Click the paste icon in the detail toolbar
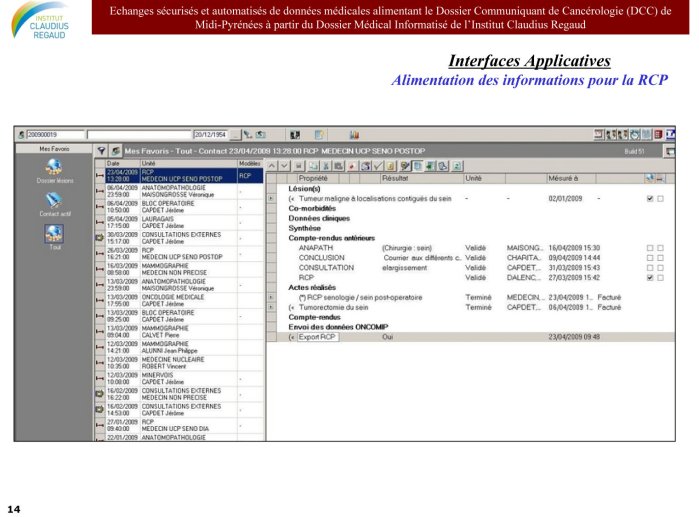Image resolution: width=699 pixels, height=517 pixels. click(x=338, y=166)
